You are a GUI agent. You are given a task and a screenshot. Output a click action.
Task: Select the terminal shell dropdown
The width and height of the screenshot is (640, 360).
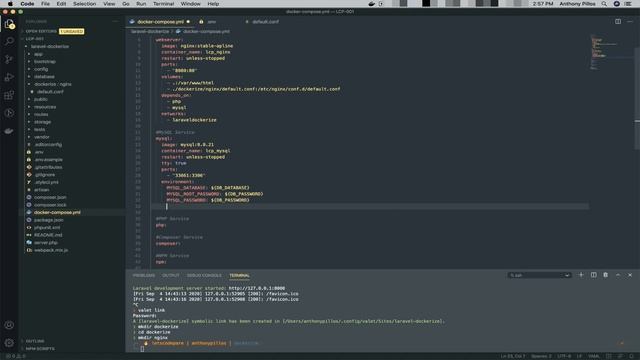539,275
